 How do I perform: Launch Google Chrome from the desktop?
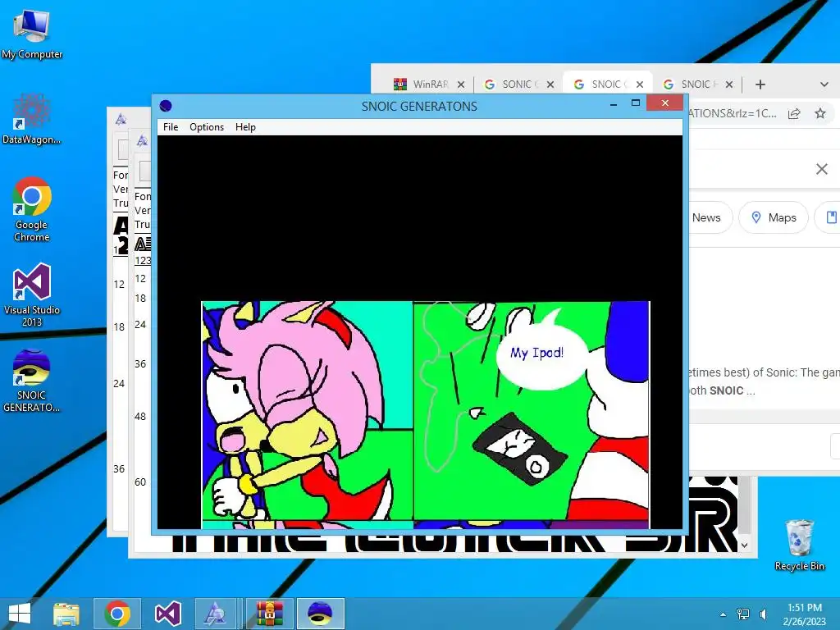(x=32, y=209)
